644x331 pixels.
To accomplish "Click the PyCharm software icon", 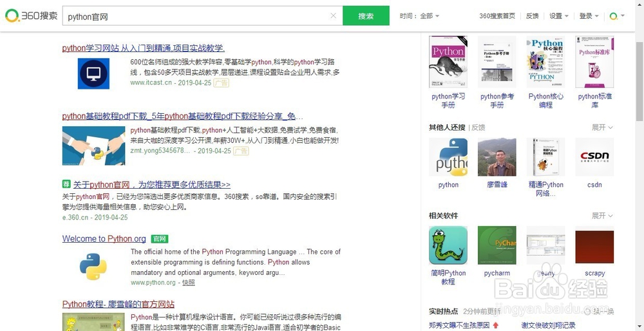I will 497,245.
